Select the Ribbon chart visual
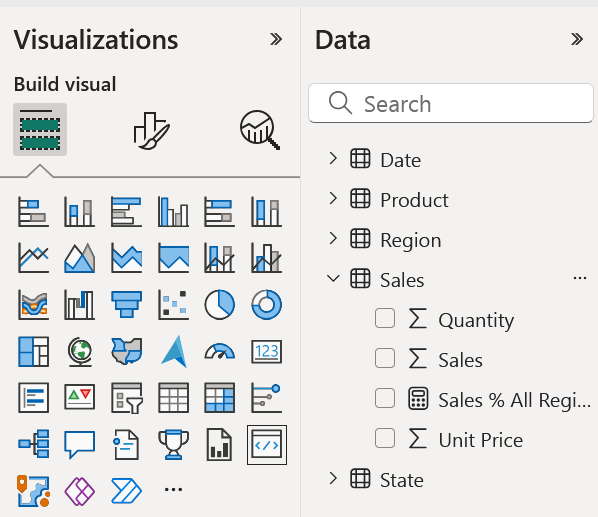The height and width of the screenshot is (517, 598). coord(34,305)
